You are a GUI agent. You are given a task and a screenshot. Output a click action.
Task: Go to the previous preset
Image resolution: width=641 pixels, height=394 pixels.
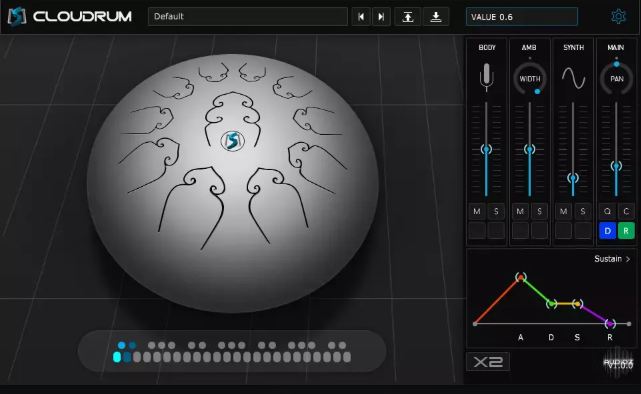pos(361,17)
